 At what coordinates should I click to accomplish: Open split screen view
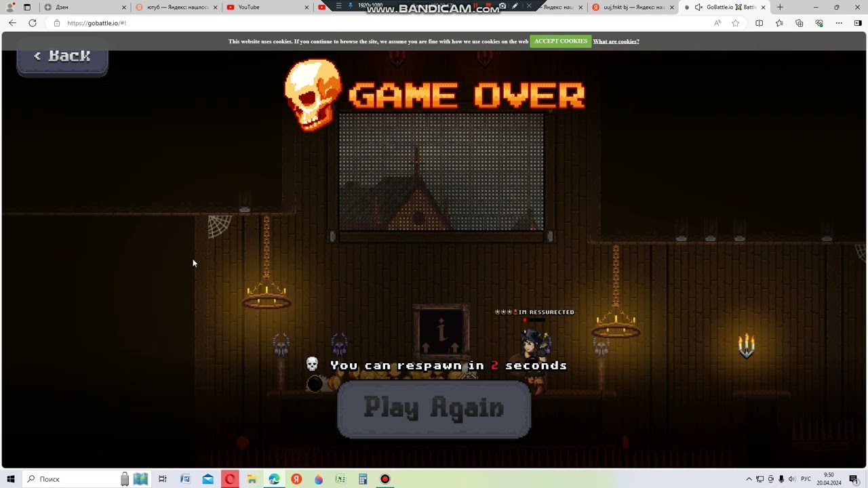tap(759, 23)
